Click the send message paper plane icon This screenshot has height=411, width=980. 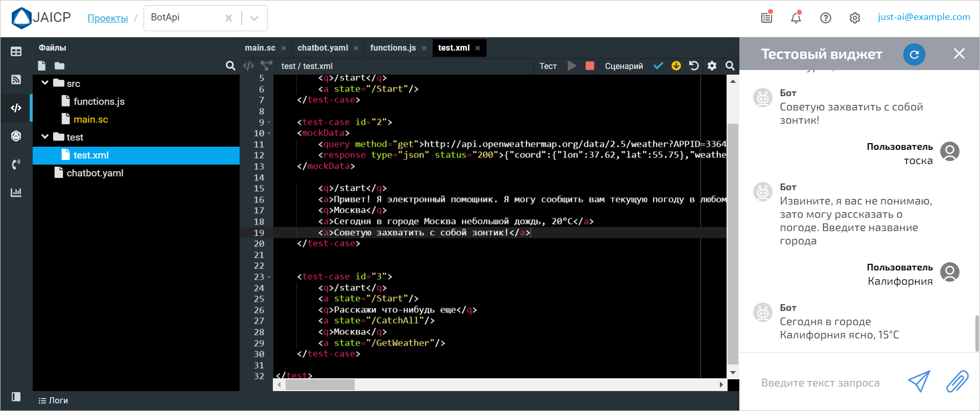(x=919, y=382)
